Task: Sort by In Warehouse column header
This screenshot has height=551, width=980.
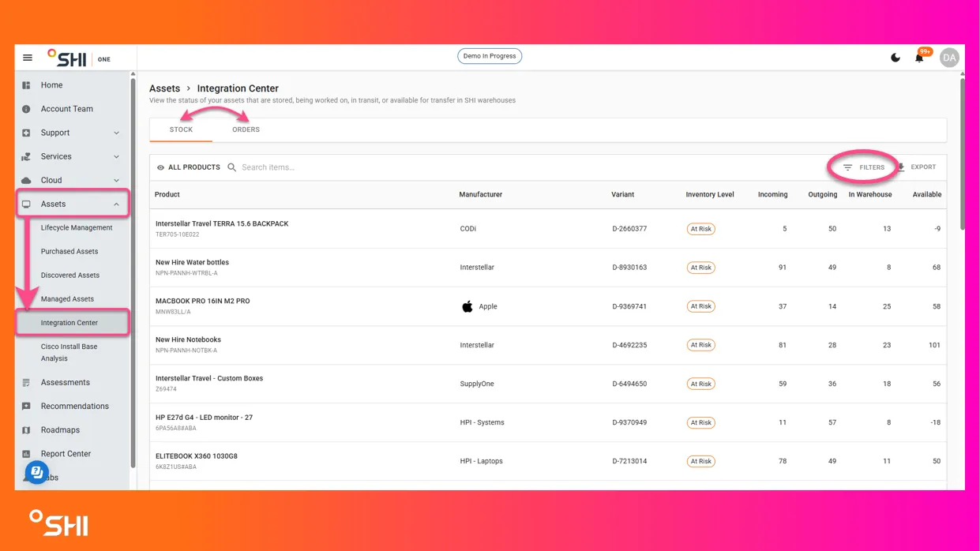Action: (x=870, y=194)
